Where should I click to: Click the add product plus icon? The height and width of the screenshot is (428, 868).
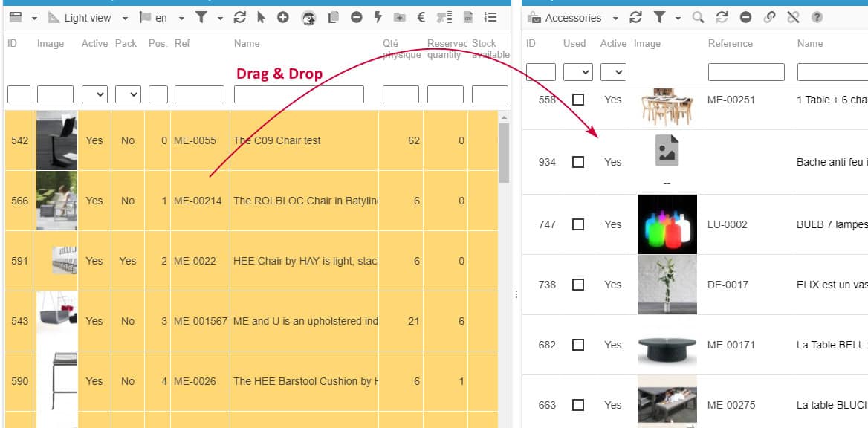click(283, 17)
